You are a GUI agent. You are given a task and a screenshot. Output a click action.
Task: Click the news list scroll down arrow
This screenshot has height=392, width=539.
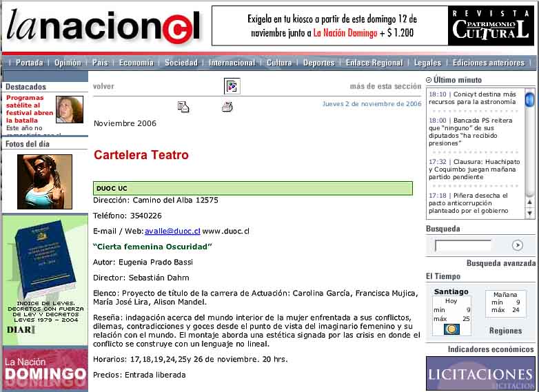tap(530, 214)
